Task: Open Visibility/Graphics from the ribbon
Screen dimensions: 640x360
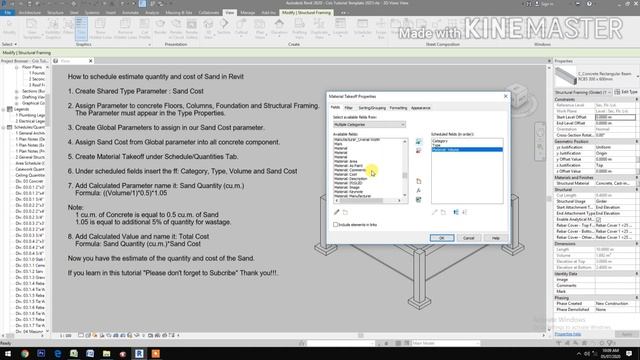Action: point(53,29)
